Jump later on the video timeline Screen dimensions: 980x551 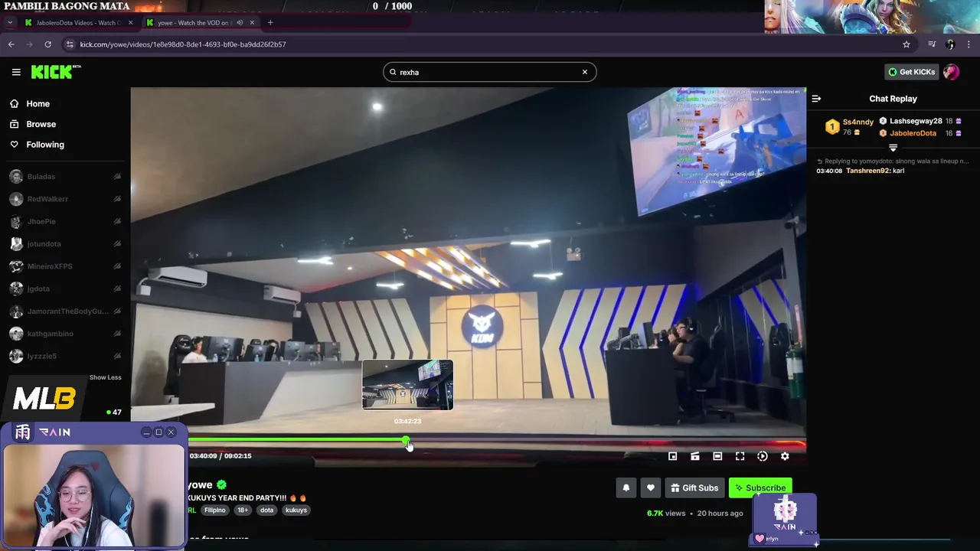pyautogui.click(x=605, y=440)
